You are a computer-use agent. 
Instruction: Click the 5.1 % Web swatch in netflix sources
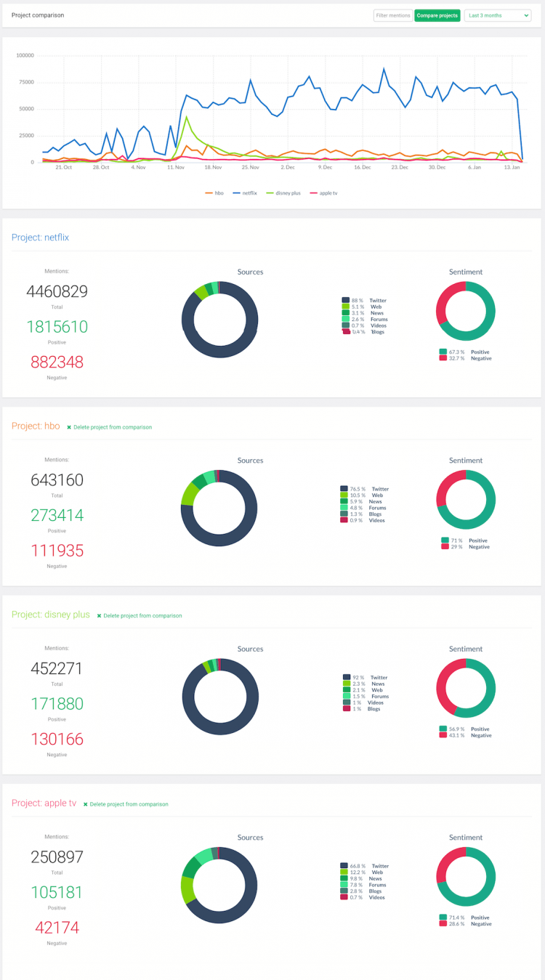[346, 307]
